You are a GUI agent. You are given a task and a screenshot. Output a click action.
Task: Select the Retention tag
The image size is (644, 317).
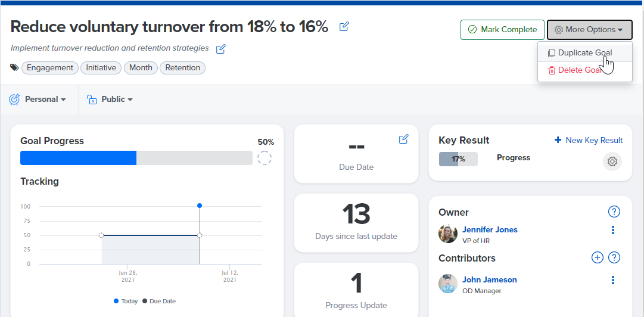pos(183,68)
